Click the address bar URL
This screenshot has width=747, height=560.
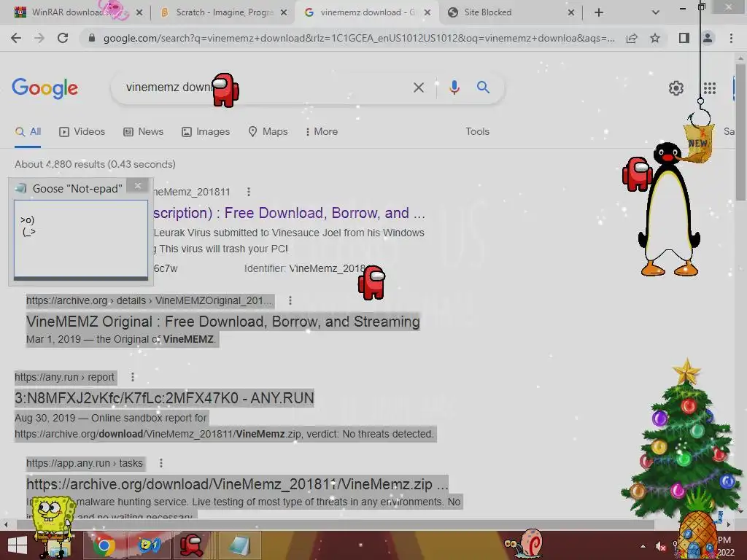358,38
